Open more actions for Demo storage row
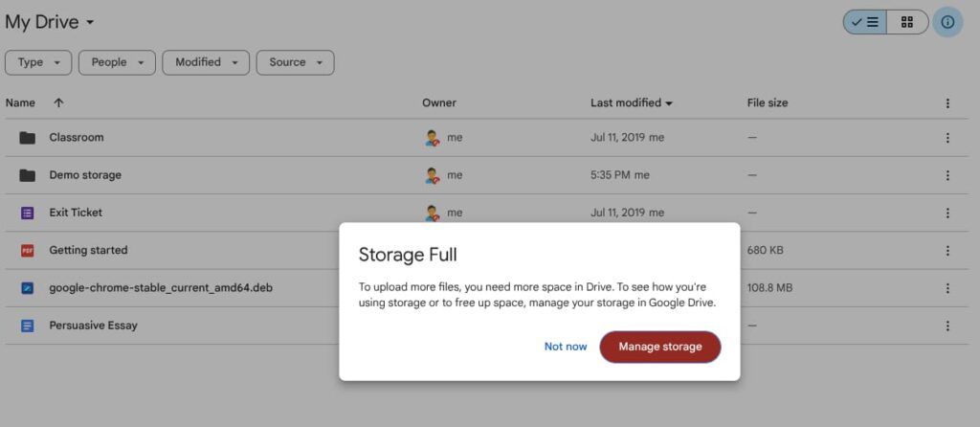The width and height of the screenshot is (980, 427). click(x=947, y=175)
